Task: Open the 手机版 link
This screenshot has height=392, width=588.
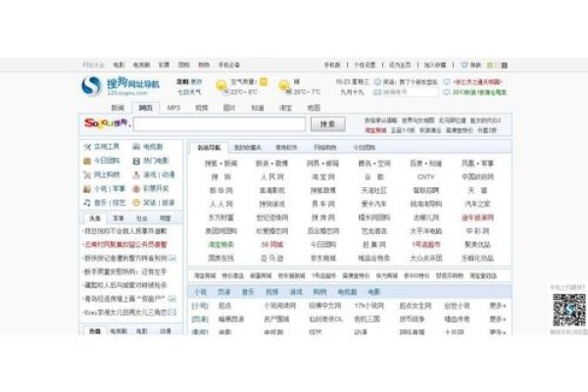Action: pos(332,65)
